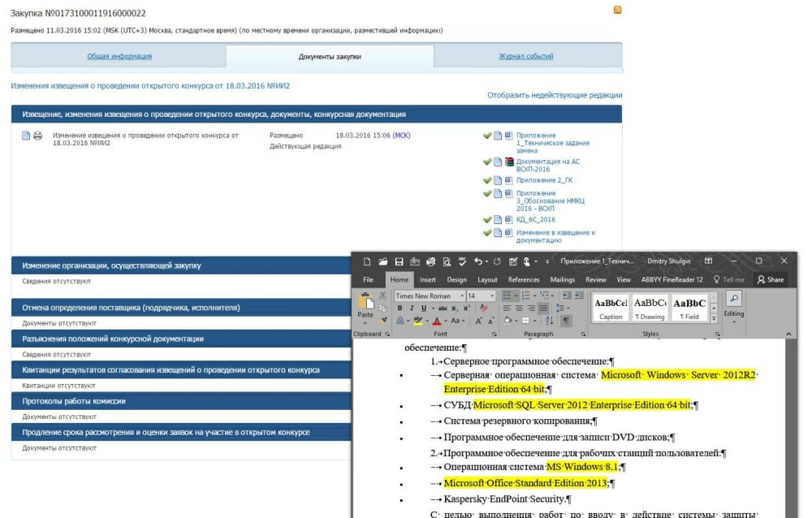
Task: Toggle Underline formatting
Action: pos(424,308)
